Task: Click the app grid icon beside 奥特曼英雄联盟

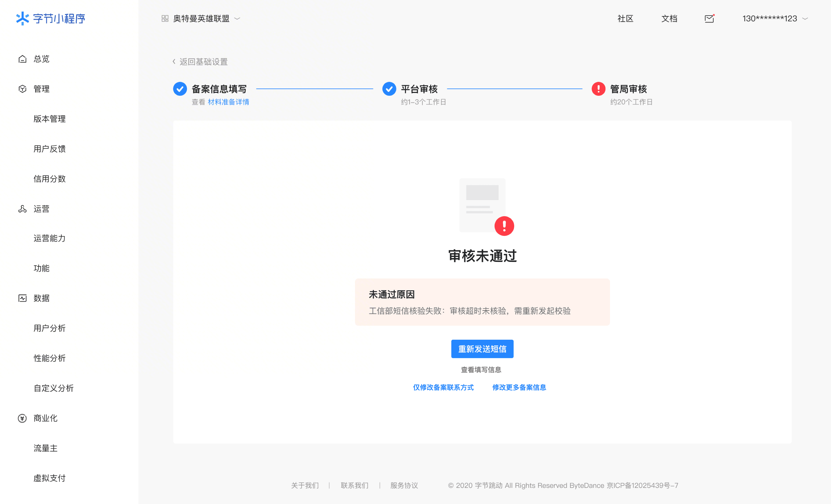Action: pos(165,18)
